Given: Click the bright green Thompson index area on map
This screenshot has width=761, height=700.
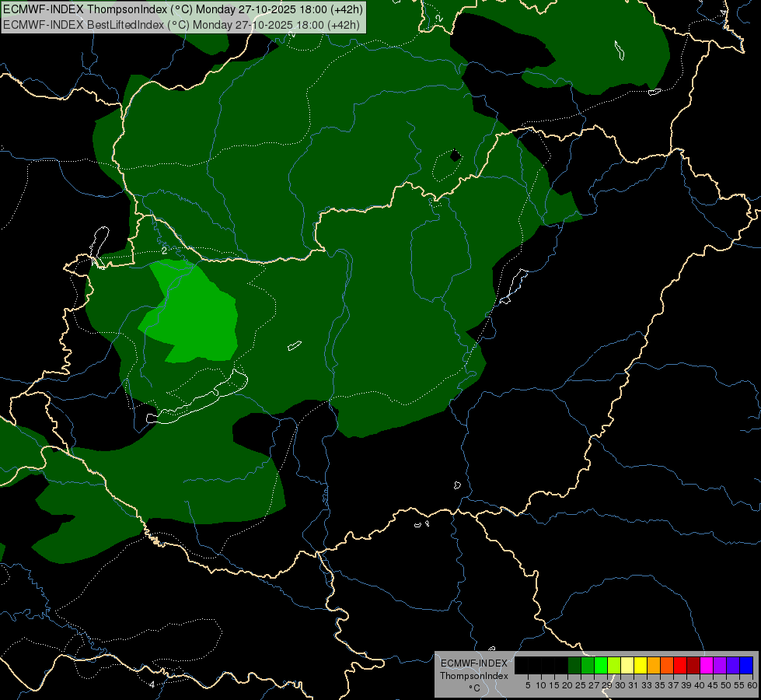Looking at the screenshot, I should pyautogui.click(x=197, y=316).
